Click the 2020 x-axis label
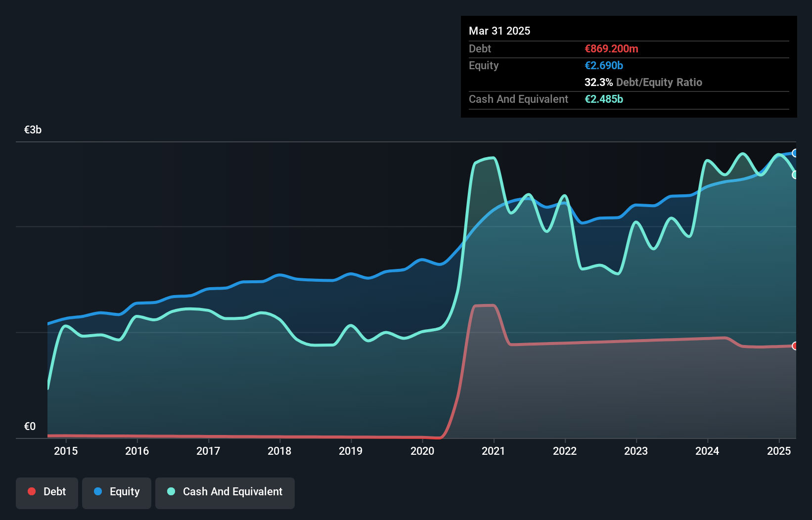The height and width of the screenshot is (520, 812). click(x=422, y=451)
